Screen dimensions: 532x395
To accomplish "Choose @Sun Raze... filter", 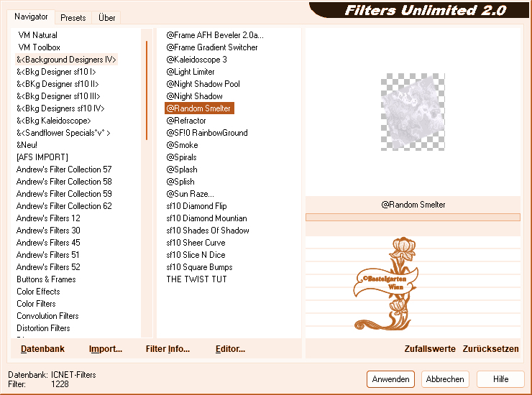I will coord(190,194).
